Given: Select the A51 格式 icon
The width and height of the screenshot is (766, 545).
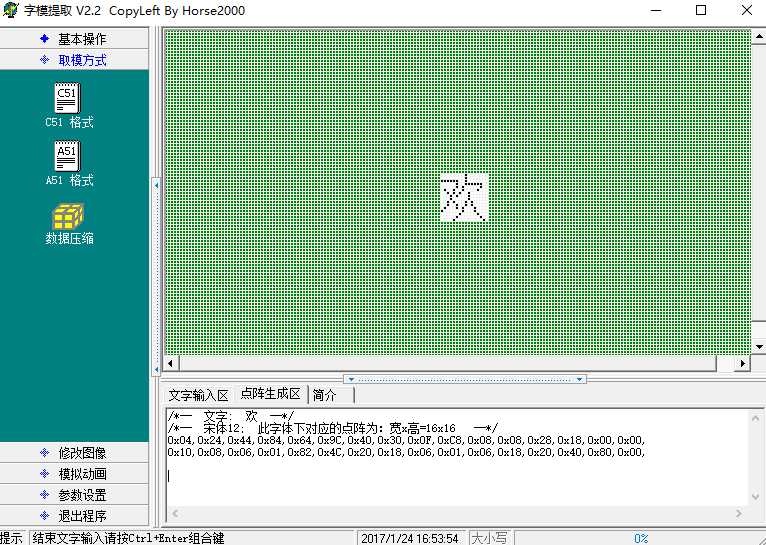Looking at the screenshot, I should click(x=68, y=156).
